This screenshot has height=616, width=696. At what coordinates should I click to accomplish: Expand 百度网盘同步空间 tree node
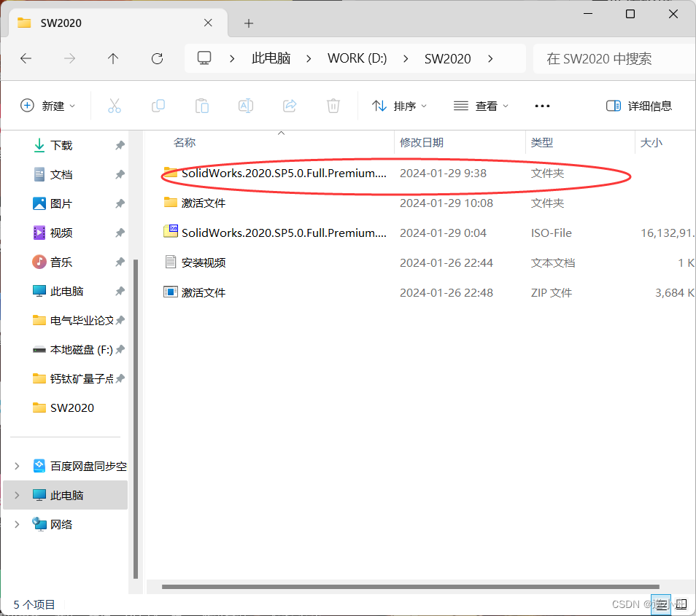pos(17,466)
